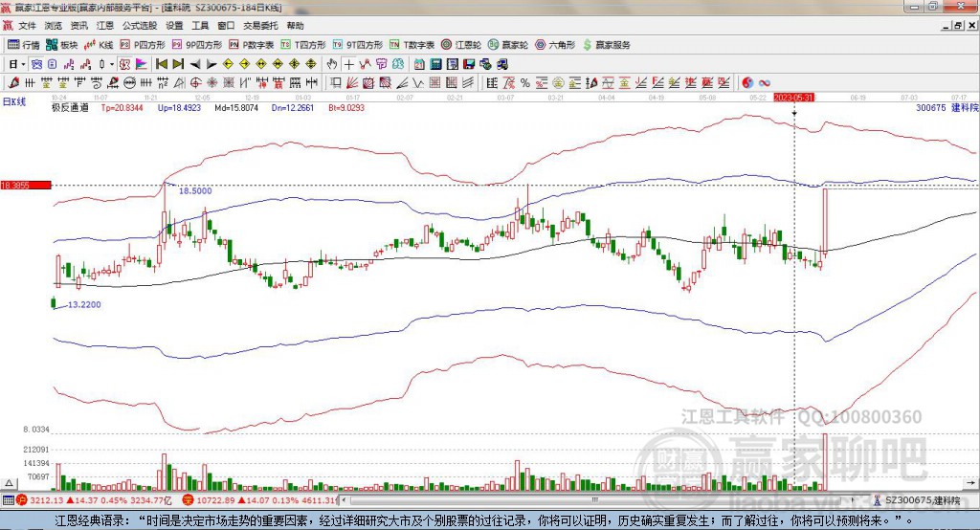980x530 pixels.
Task: Toggle the crosshair cursor tool
Action: pyautogui.click(x=348, y=64)
